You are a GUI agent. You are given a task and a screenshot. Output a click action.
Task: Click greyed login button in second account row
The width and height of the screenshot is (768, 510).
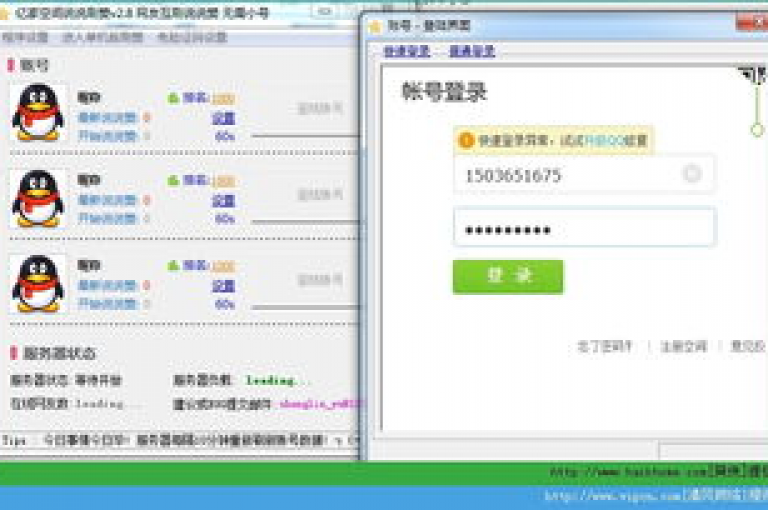[x=320, y=194]
